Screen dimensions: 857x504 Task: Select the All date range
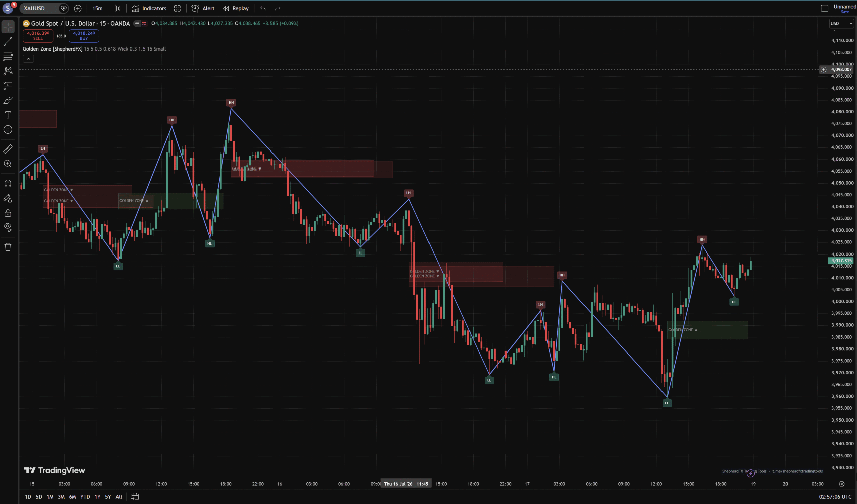[119, 497]
